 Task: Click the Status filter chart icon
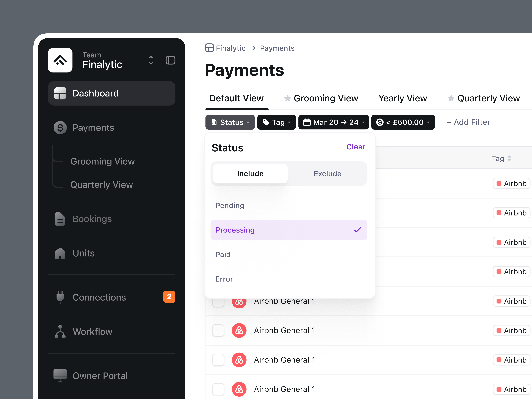pyautogui.click(x=214, y=122)
